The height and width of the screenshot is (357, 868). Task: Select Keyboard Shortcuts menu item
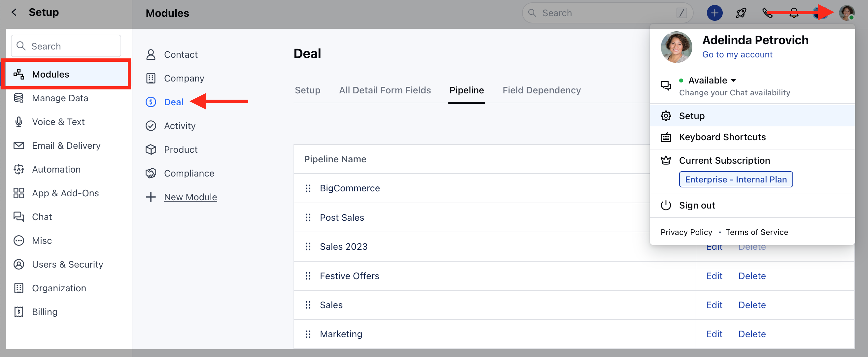(722, 137)
